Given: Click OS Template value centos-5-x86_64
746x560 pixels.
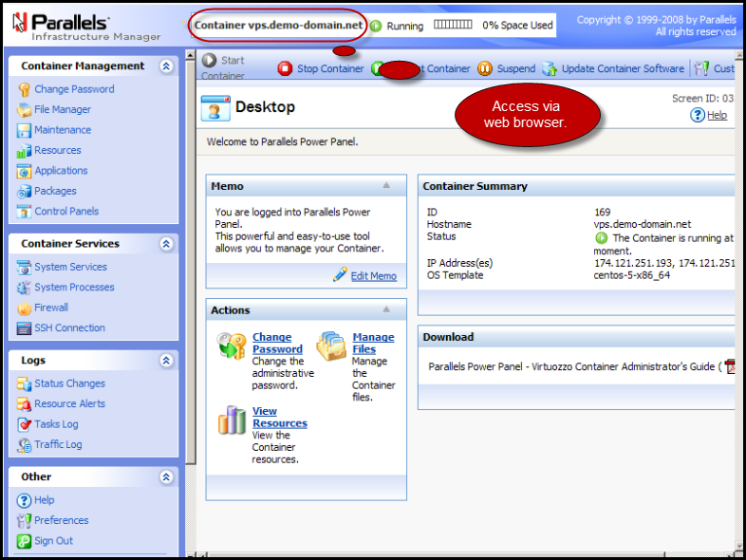Looking at the screenshot, I should 632,275.
